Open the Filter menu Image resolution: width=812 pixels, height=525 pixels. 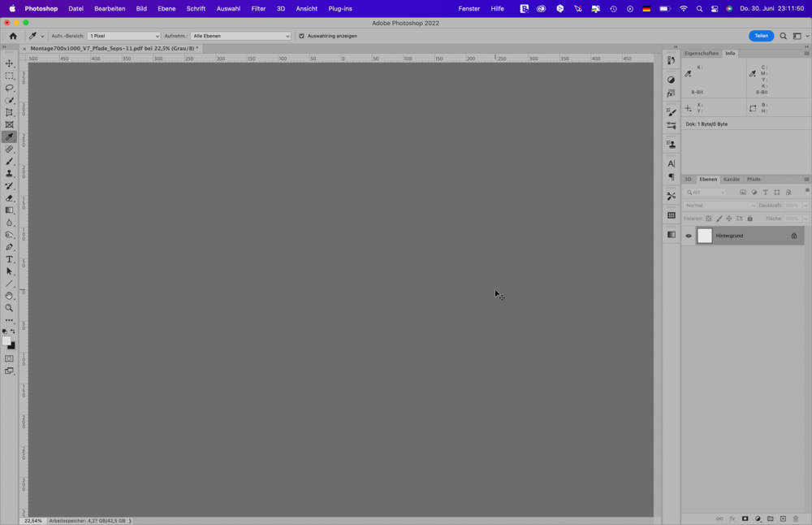tap(258, 8)
